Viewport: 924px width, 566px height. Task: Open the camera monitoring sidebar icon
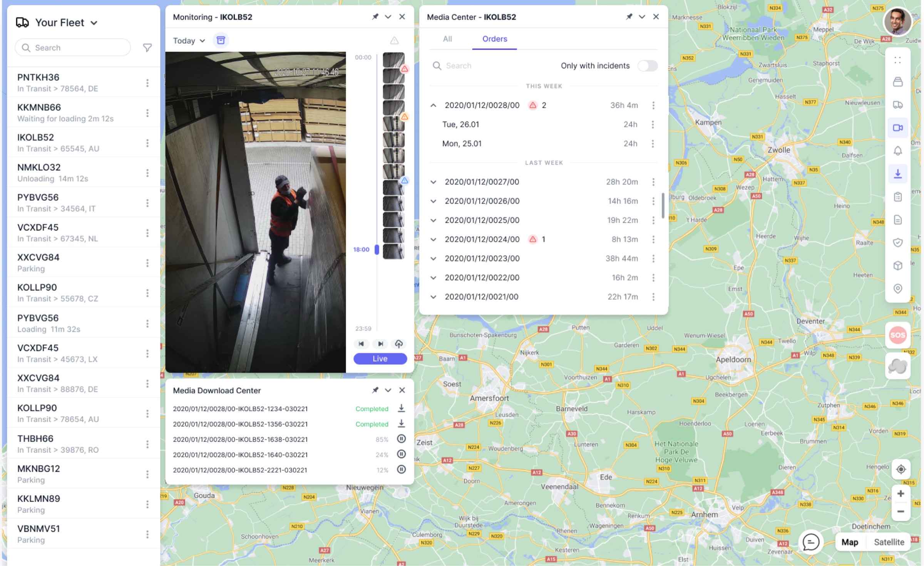click(x=897, y=128)
